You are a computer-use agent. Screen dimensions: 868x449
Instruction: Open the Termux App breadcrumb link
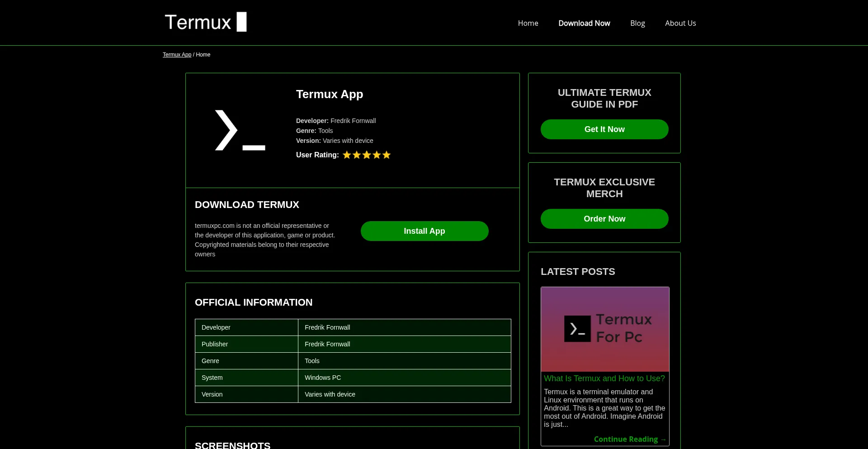tap(177, 54)
